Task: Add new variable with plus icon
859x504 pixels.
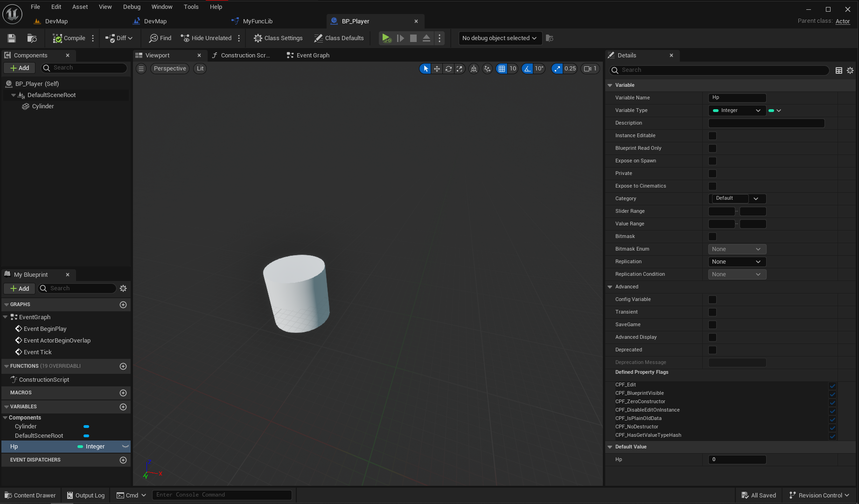Action: (x=123, y=407)
